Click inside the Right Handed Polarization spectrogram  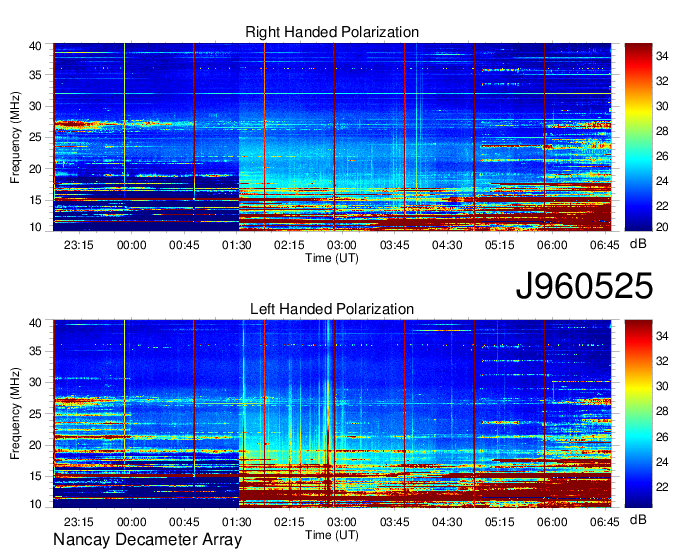tap(332, 137)
